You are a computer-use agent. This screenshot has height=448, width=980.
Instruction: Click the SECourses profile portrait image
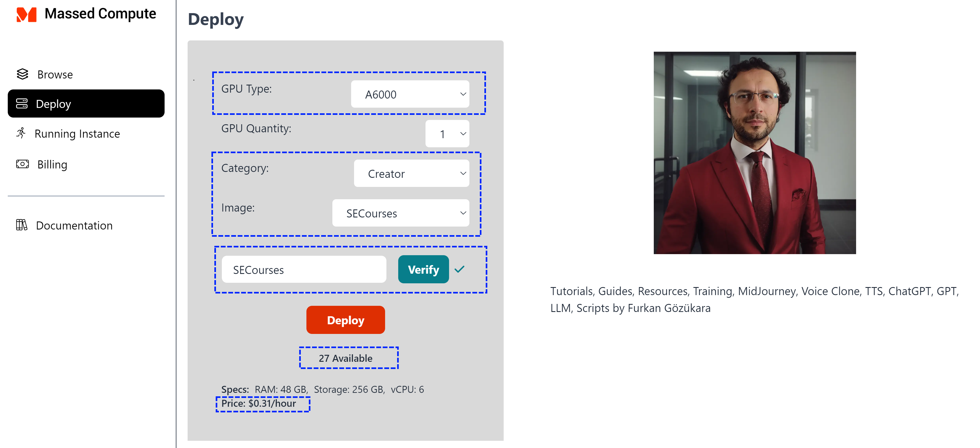[x=754, y=153]
